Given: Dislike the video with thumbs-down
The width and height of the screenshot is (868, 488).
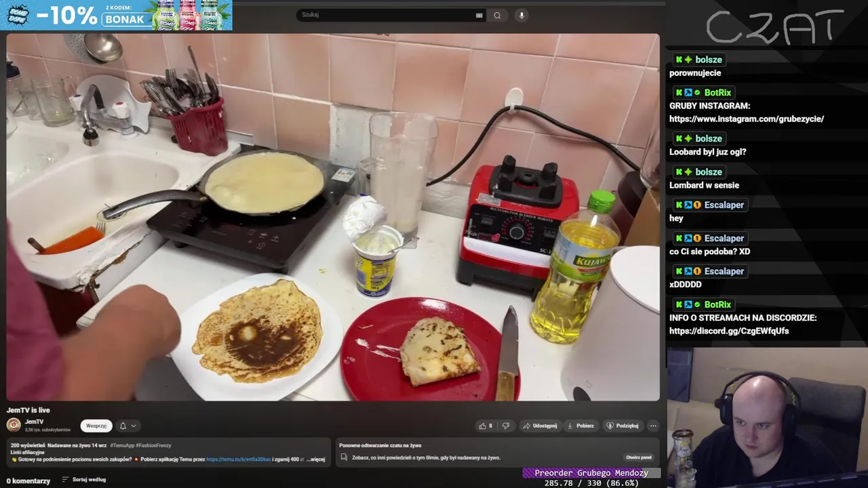Looking at the screenshot, I should (505, 426).
